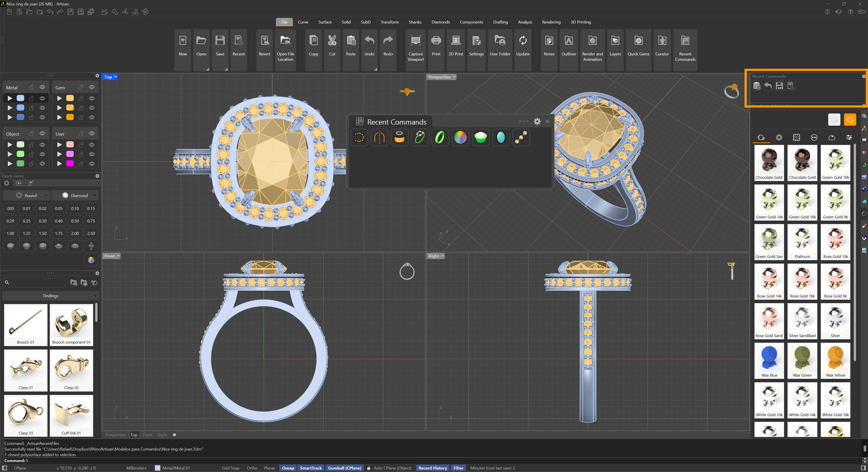Select the Platinum material thumbnail
Image resolution: width=868 pixels, height=472 pixels.
click(x=802, y=242)
